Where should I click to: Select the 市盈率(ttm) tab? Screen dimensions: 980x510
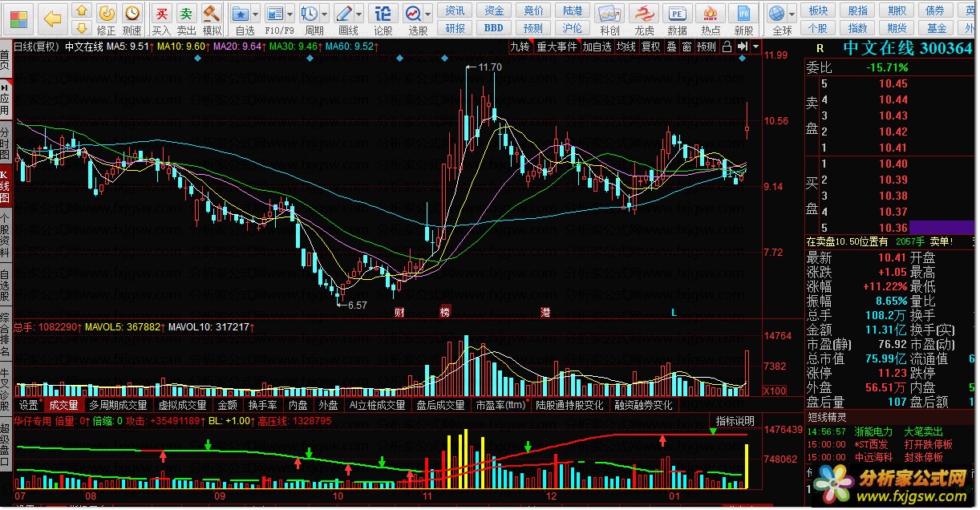point(500,405)
